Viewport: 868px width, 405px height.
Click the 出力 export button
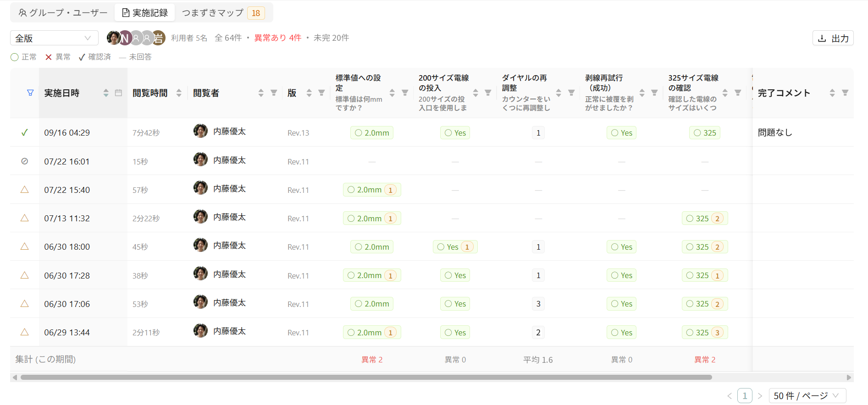click(x=833, y=38)
